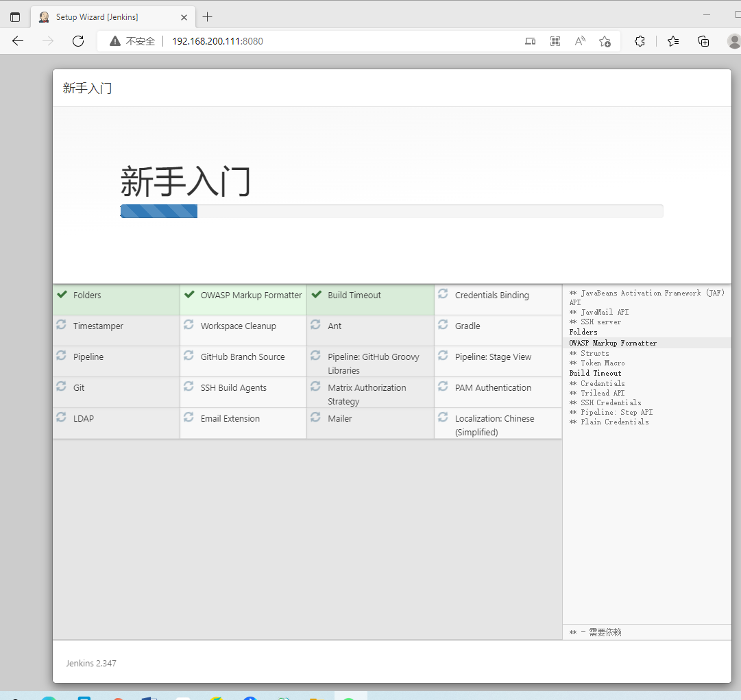The image size is (741, 700).
Task: Click the Email Extension pending icon
Action: coord(189,417)
